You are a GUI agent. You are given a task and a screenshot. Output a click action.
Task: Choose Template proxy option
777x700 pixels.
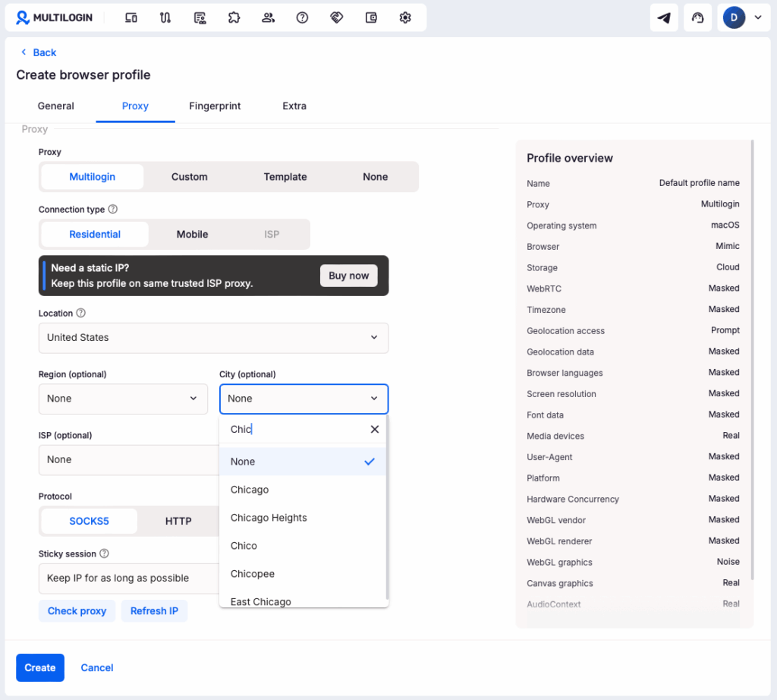click(285, 177)
